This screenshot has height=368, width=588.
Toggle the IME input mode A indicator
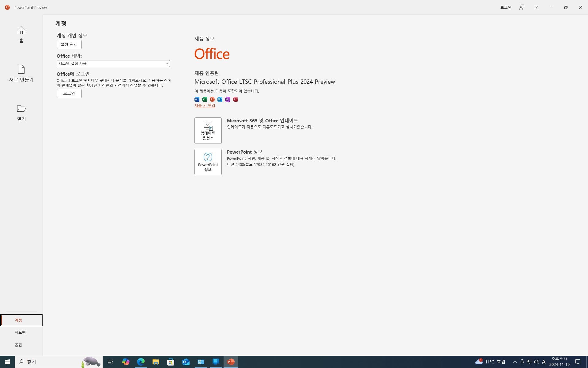point(544,362)
